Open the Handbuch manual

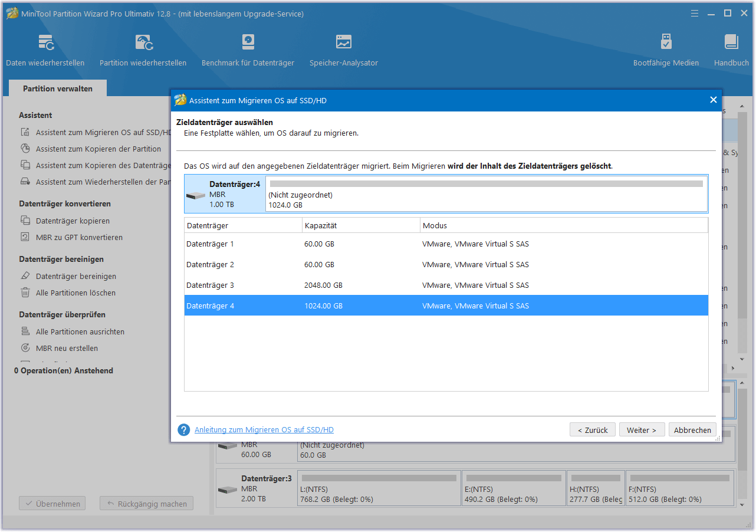click(x=731, y=51)
